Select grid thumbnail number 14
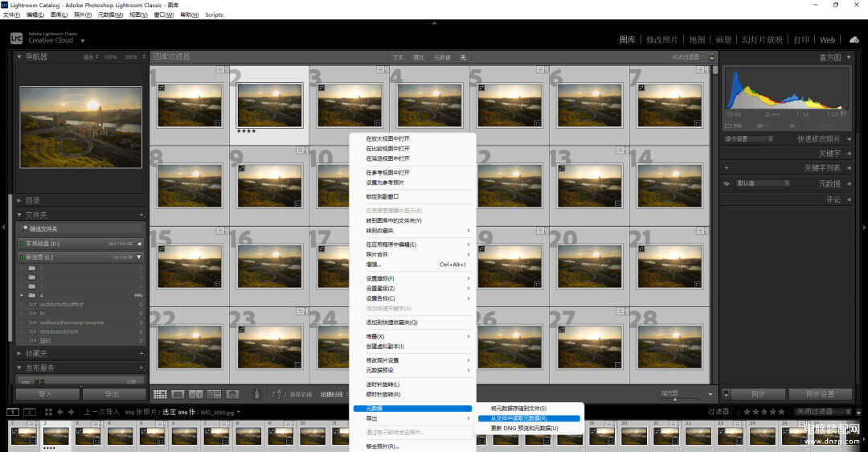This screenshot has height=452, width=868. pos(669,185)
